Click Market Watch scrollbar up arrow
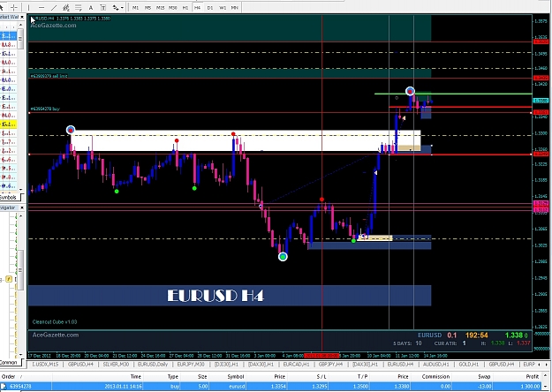The image size is (552, 392). (x=21, y=26)
